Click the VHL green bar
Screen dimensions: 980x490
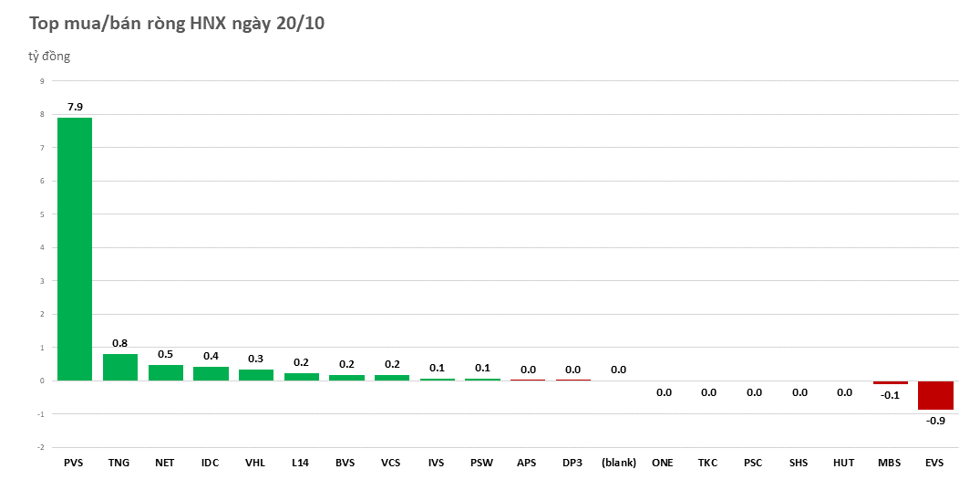[x=255, y=375]
